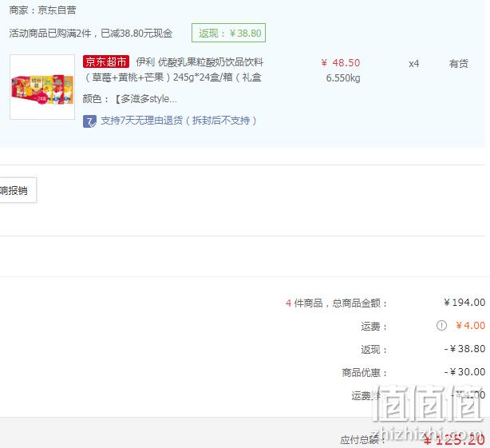490x448 pixels.
Task: Click the 返现 ¥38.80 cashback tag
Action: [x=229, y=33]
